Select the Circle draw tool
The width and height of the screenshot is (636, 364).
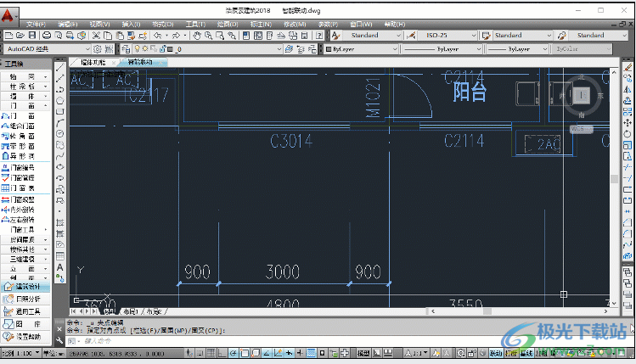(60, 134)
